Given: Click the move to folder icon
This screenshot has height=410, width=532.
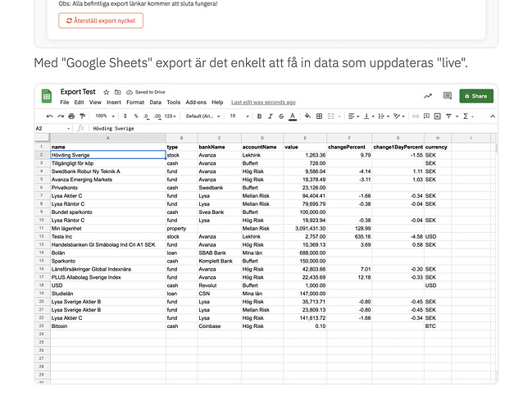Looking at the screenshot, I should pos(118,92).
